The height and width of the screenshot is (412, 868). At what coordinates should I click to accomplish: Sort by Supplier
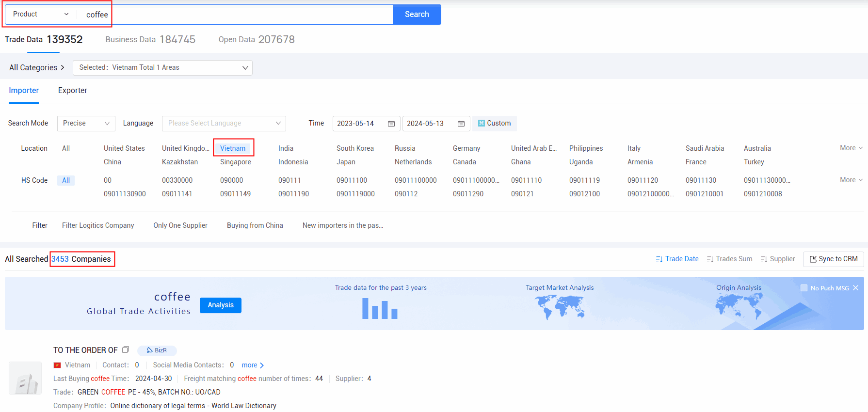pyautogui.click(x=778, y=259)
